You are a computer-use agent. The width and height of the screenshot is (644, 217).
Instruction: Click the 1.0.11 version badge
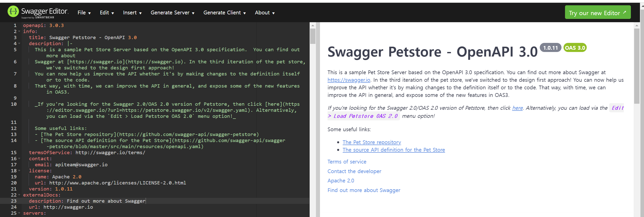click(550, 48)
